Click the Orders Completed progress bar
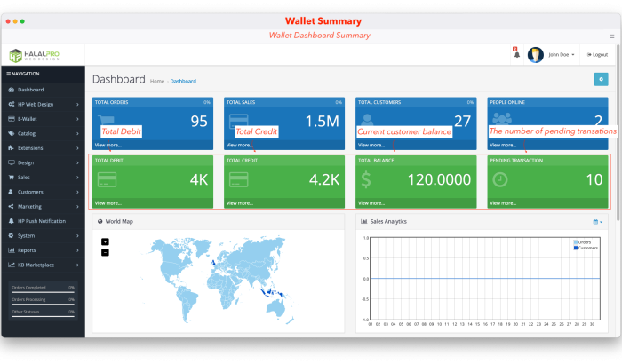622x364 pixels. (44, 292)
